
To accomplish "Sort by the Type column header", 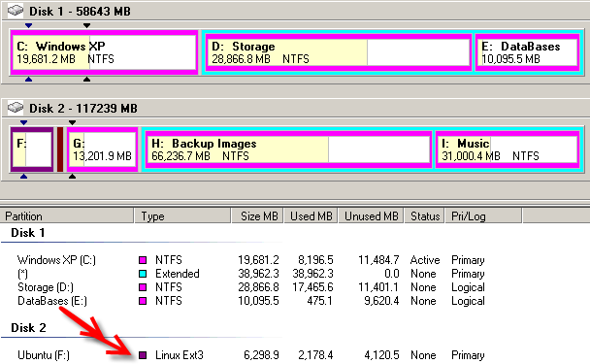I will [182, 216].
